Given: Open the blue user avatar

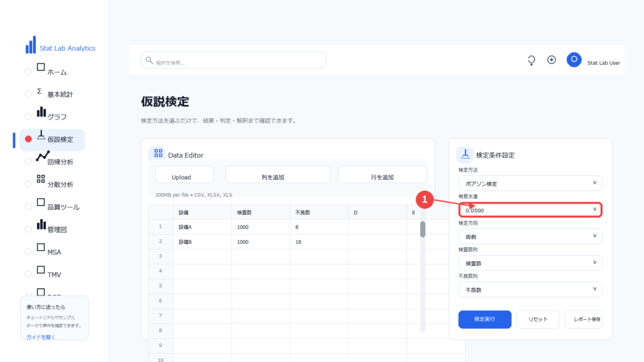Looking at the screenshot, I should 574,60.
